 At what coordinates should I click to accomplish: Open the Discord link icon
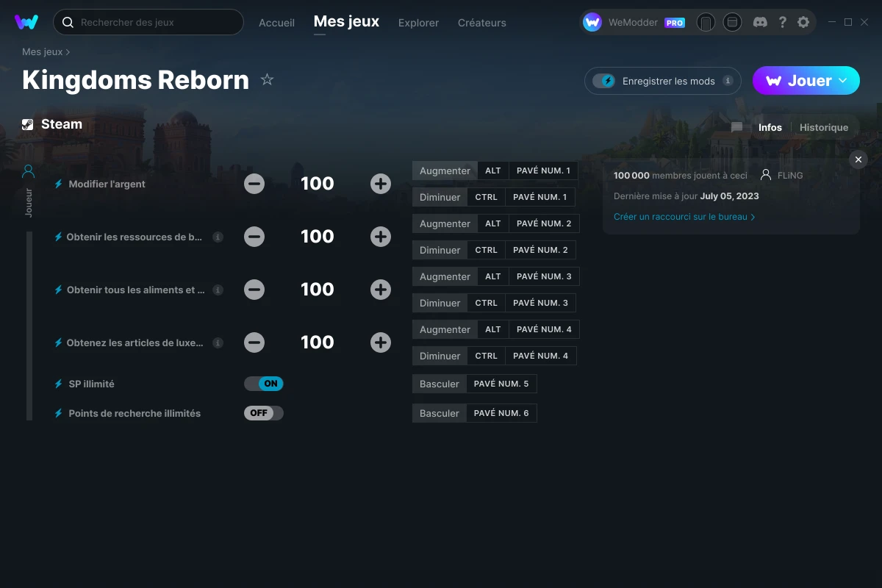[761, 23]
